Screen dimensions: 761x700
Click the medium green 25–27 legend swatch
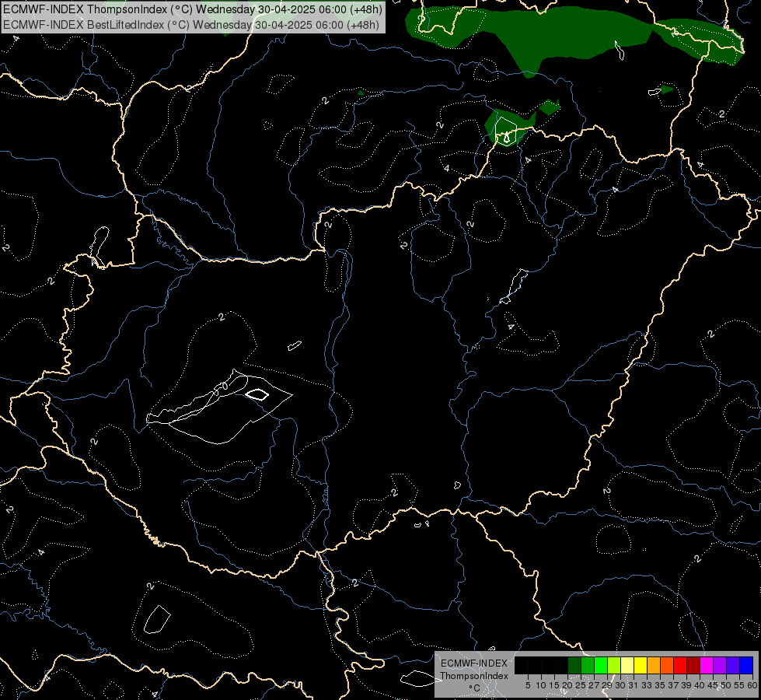click(x=588, y=666)
